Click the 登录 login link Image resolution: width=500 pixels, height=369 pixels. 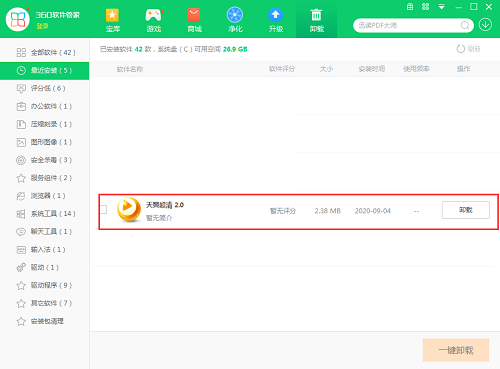(42, 26)
